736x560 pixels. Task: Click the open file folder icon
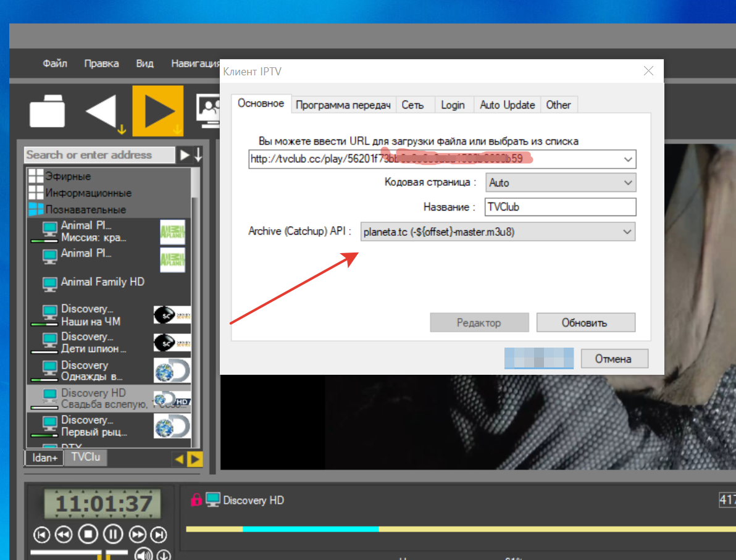pos(48,111)
